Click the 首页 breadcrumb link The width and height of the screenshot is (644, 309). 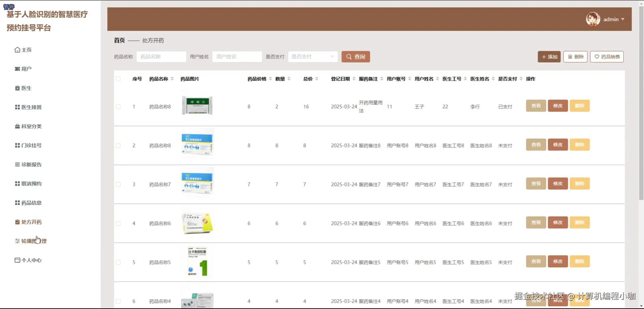point(119,40)
